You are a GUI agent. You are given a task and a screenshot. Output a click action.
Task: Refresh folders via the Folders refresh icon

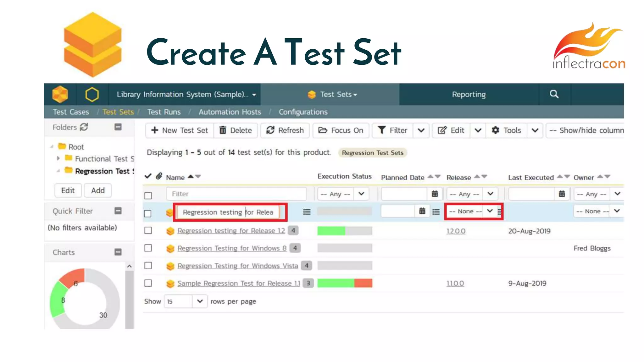pos(84,127)
